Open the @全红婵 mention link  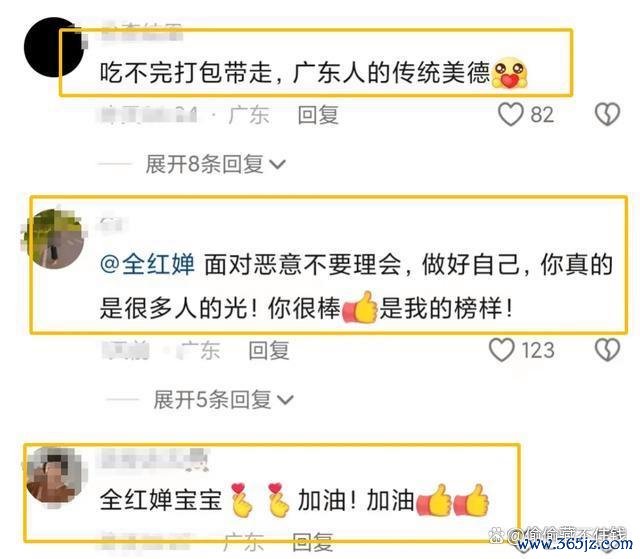[147, 264]
